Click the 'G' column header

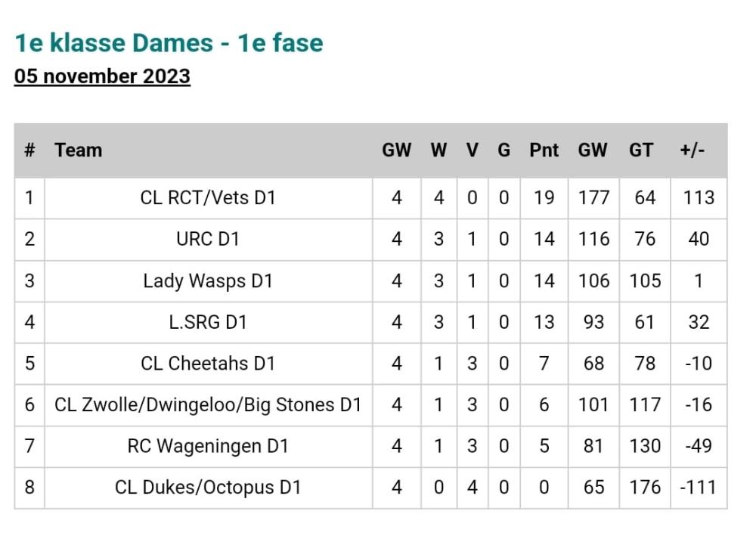pos(503,150)
